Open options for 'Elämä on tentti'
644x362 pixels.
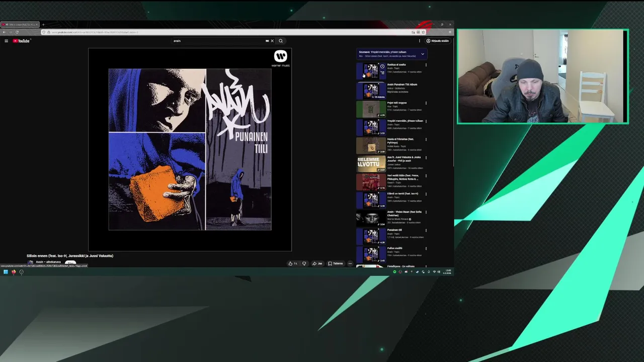point(426,194)
